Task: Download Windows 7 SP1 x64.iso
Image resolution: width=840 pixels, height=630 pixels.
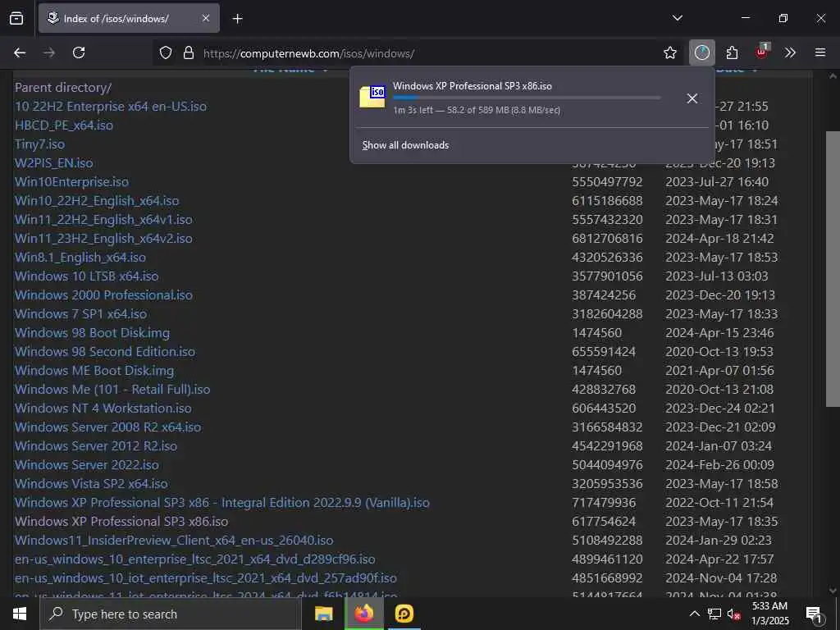Action: [x=81, y=314]
